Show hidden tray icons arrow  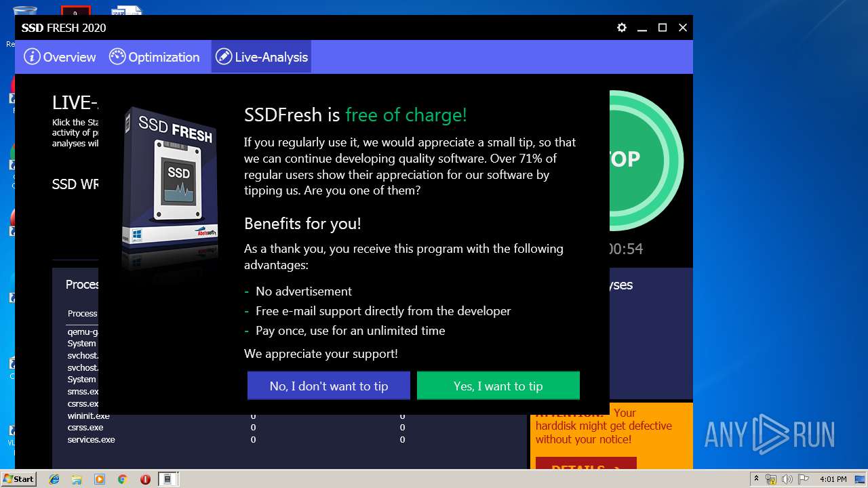[756, 479]
